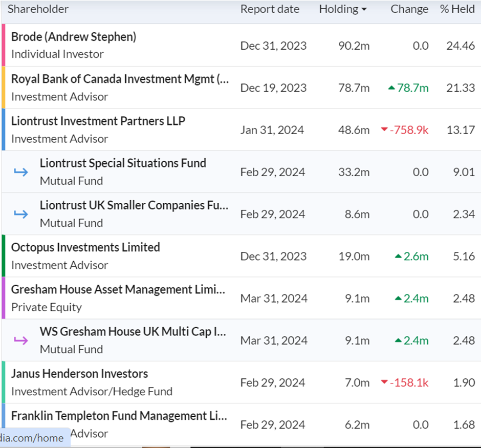Click red down triangle in Liontrust Investment Partners row
The height and width of the screenshot is (448, 481).
384,130
